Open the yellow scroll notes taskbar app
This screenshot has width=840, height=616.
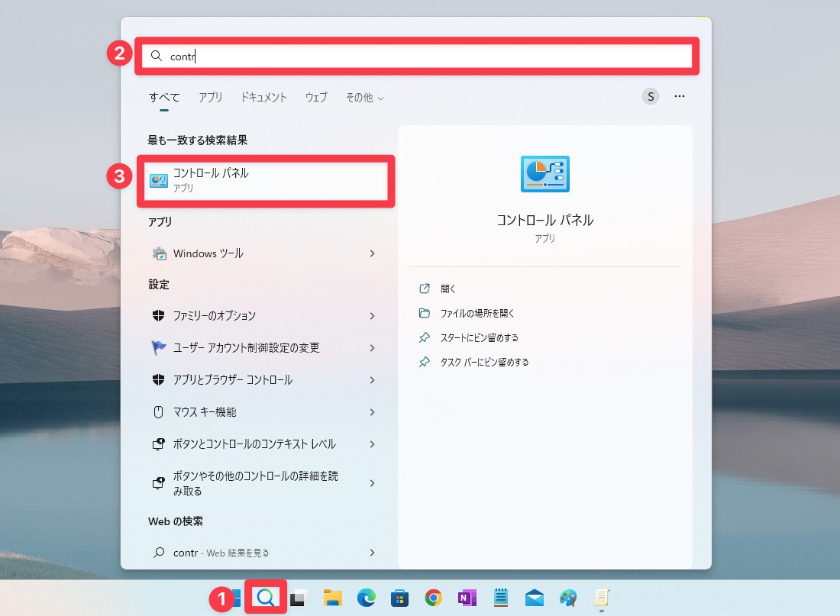coord(602,597)
